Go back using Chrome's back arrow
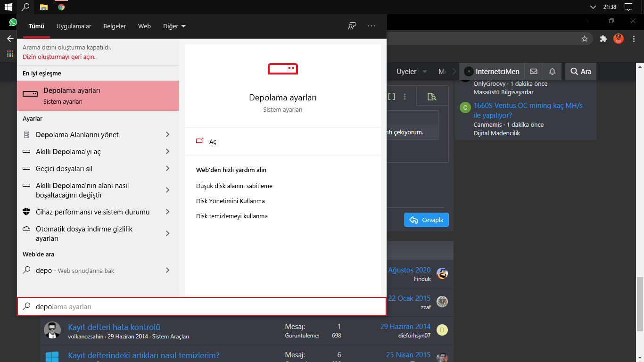The image size is (644, 362). 10,39
